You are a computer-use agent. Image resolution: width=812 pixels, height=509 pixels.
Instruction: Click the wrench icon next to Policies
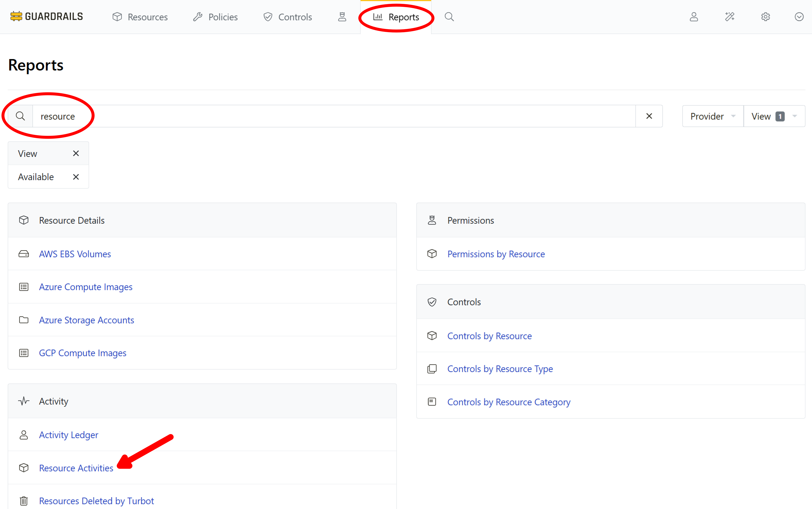198,17
